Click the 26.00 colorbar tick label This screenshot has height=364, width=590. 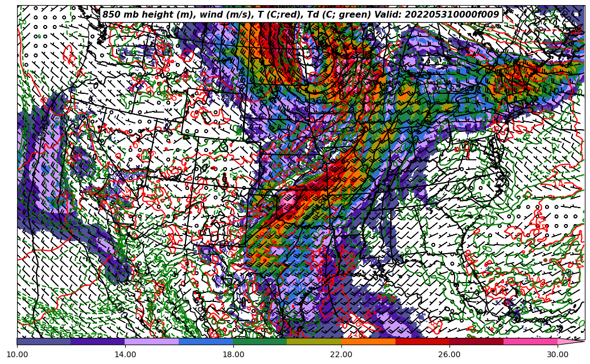(449, 354)
